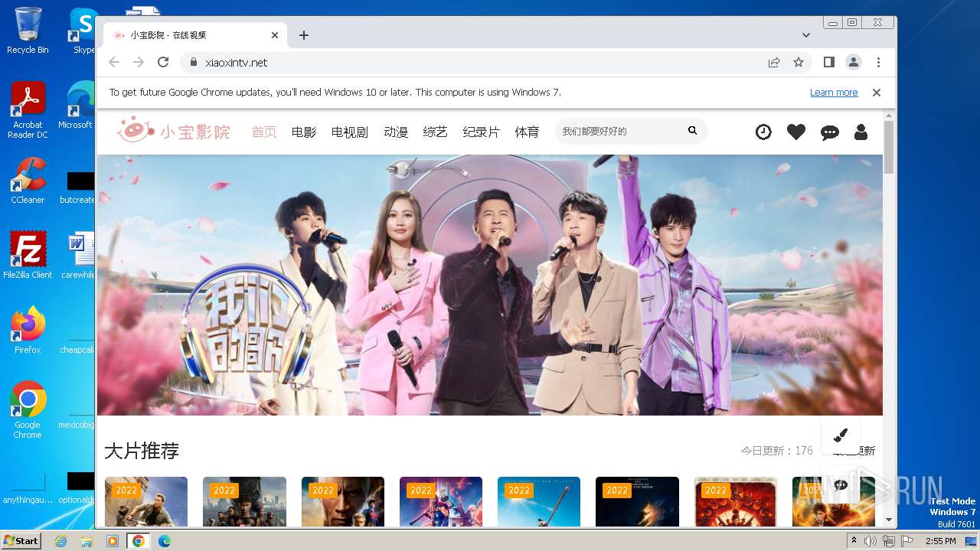Viewport: 980px width, 551px height.
Task: Show hidden system tray icons
Action: tap(854, 541)
